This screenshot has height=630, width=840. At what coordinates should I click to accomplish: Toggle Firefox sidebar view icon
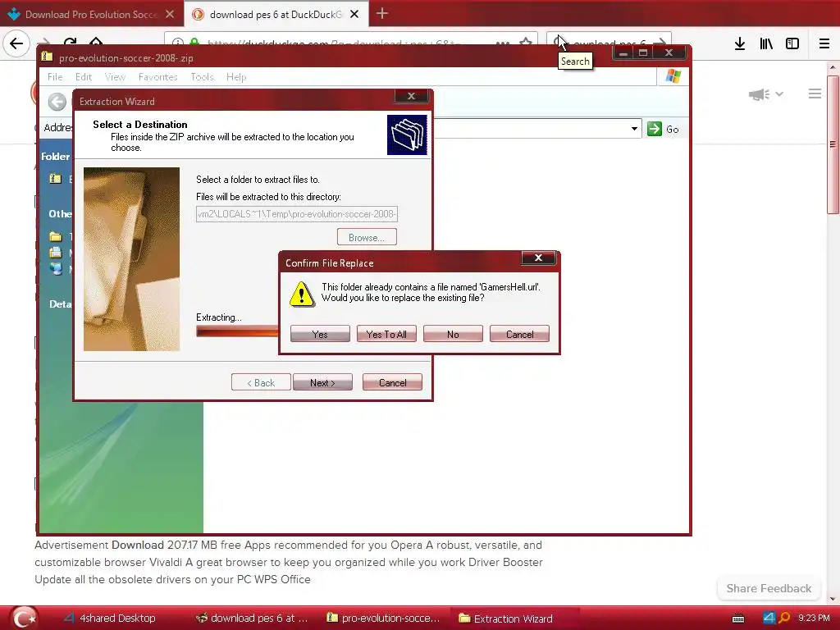pyautogui.click(x=792, y=43)
